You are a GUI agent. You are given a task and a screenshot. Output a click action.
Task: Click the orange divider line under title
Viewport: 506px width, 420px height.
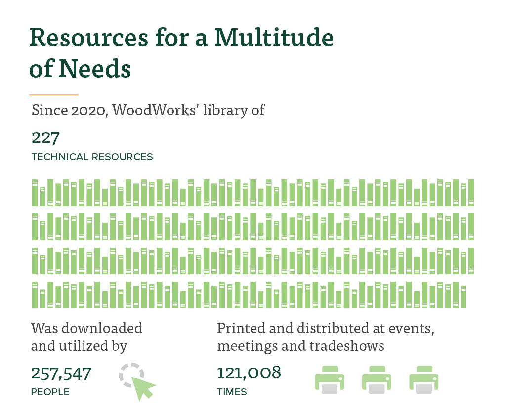(x=54, y=94)
